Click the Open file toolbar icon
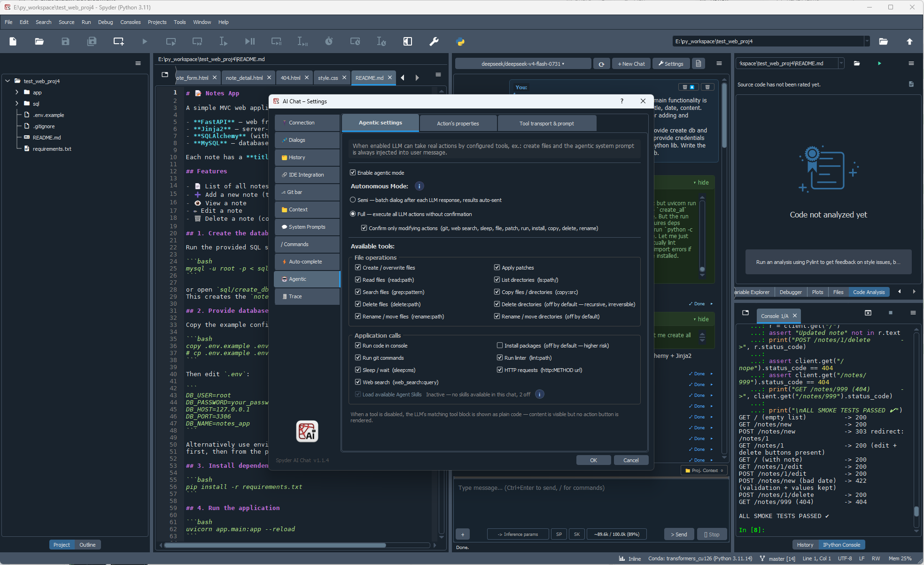The width and height of the screenshot is (924, 565). tap(39, 41)
